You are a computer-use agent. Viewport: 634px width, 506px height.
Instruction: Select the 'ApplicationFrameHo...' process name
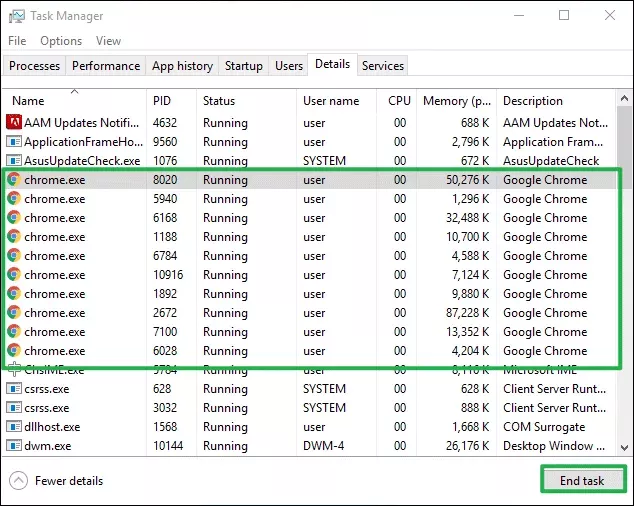[83, 142]
